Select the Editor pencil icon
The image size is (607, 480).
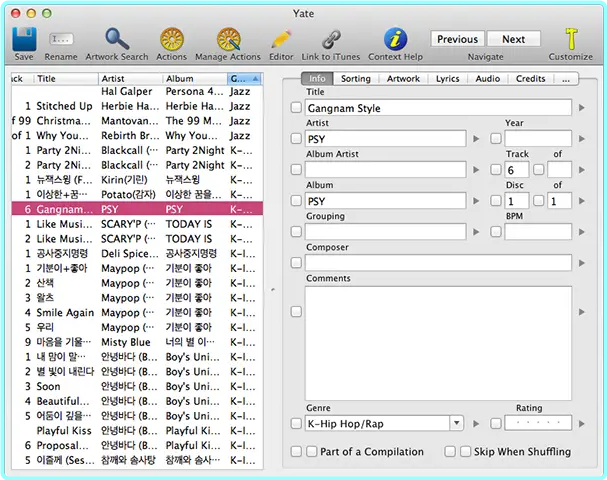pyautogui.click(x=281, y=39)
